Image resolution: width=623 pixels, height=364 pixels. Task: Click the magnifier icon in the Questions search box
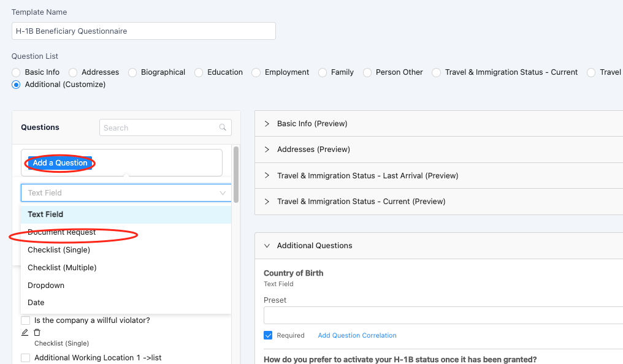[223, 127]
